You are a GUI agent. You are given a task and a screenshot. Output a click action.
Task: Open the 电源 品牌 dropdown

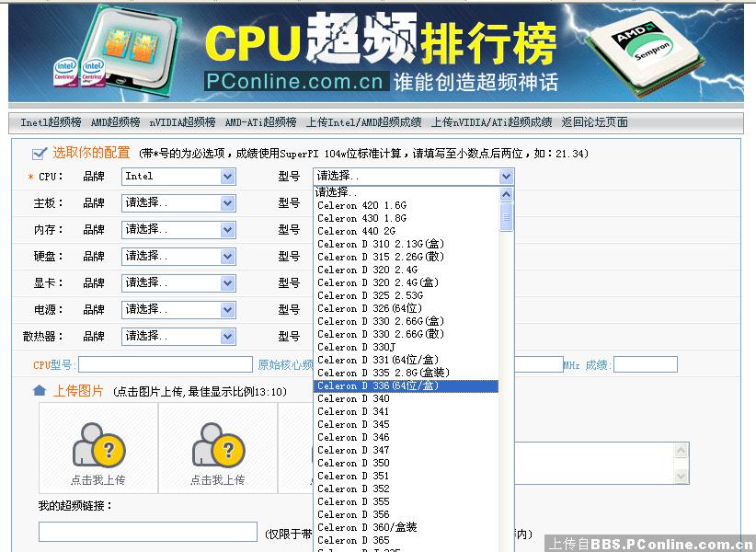(x=178, y=309)
